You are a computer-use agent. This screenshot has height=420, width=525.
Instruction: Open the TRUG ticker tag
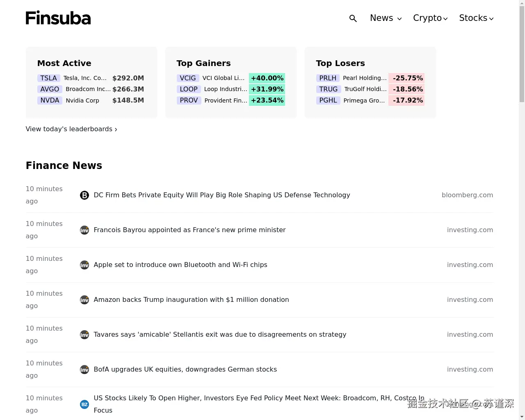[329, 89]
